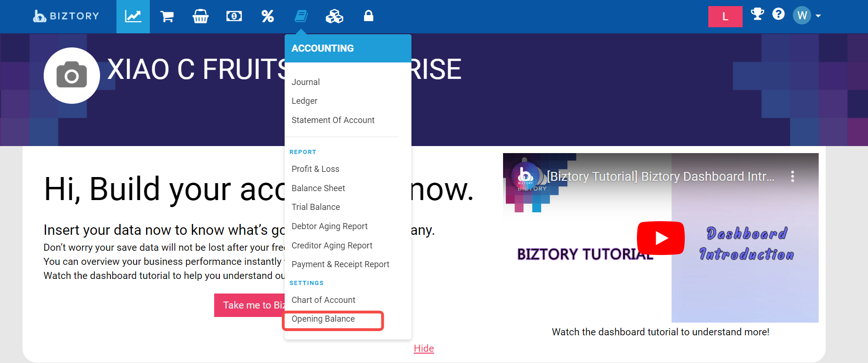Click the Biztory logo

coord(66,16)
